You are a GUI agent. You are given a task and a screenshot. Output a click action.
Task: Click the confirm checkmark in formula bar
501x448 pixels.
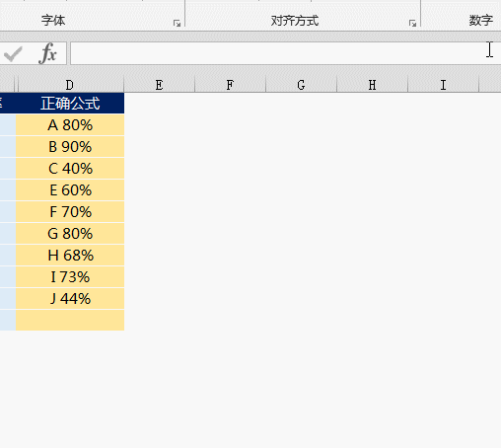(13, 54)
